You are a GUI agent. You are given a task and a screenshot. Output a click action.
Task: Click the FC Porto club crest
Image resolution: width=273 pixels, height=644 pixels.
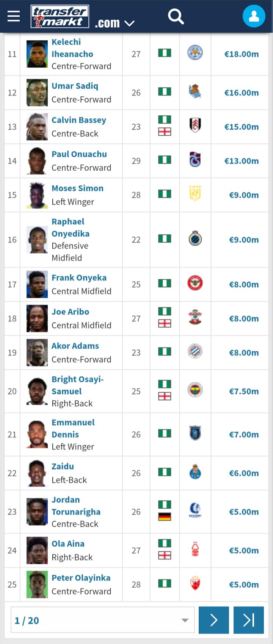(195, 472)
